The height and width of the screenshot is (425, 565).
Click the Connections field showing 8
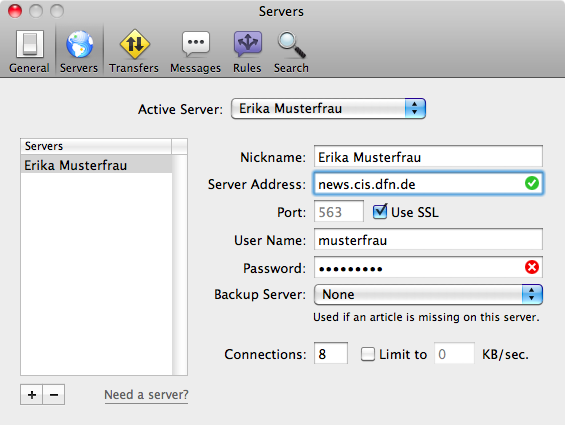pyautogui.click(x=331, y=354)
